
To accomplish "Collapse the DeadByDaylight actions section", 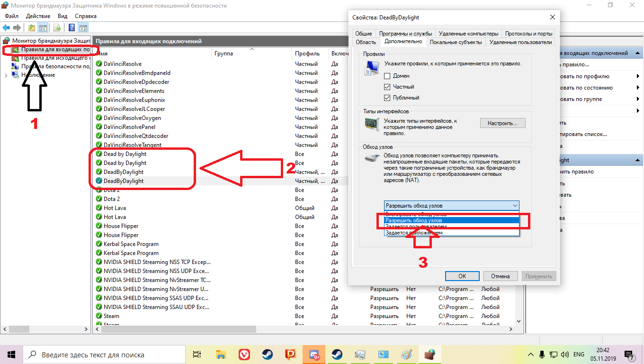I will (638, 160).
